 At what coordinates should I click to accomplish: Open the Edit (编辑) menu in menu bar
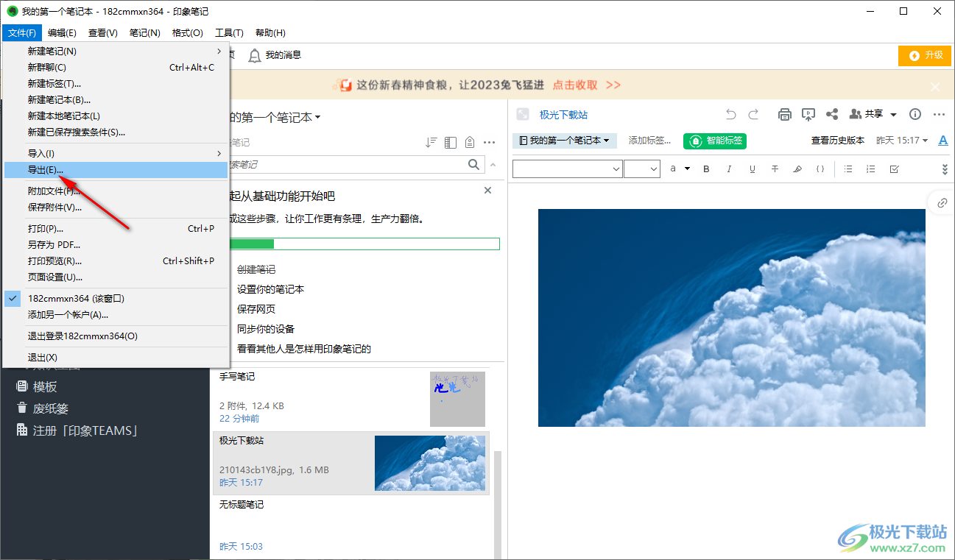[x=62, y=33]
